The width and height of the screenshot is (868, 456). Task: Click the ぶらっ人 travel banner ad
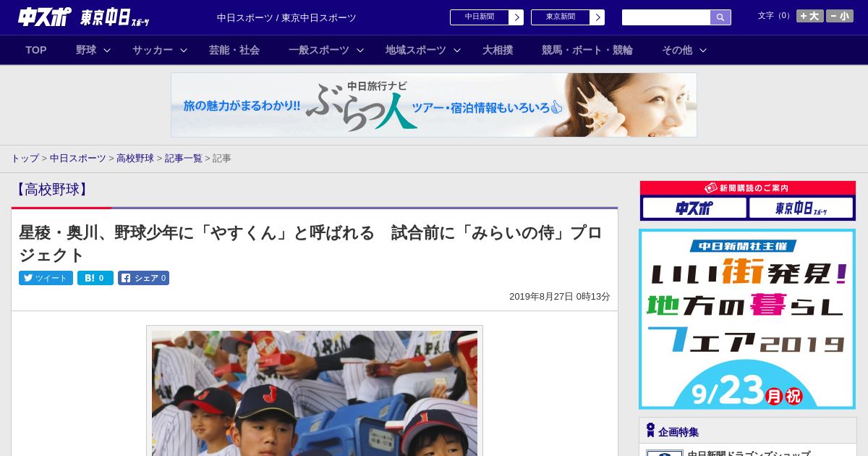point(434,105)
